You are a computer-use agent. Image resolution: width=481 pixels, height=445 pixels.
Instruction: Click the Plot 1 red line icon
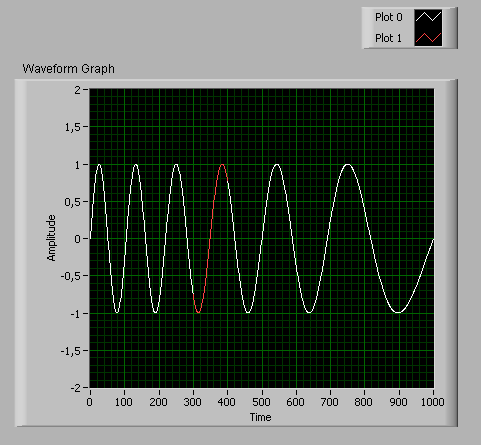tap(428, 38)
